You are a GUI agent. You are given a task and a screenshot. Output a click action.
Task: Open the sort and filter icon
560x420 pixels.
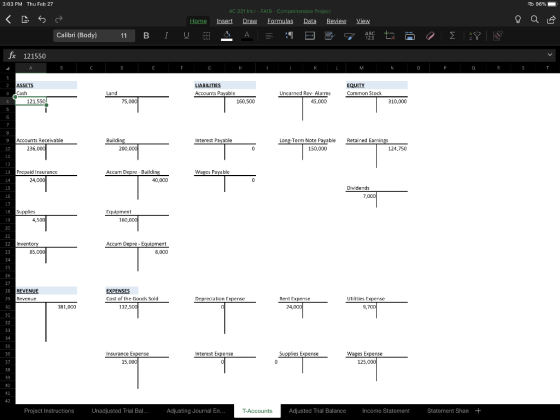click(x=475, y=35)
